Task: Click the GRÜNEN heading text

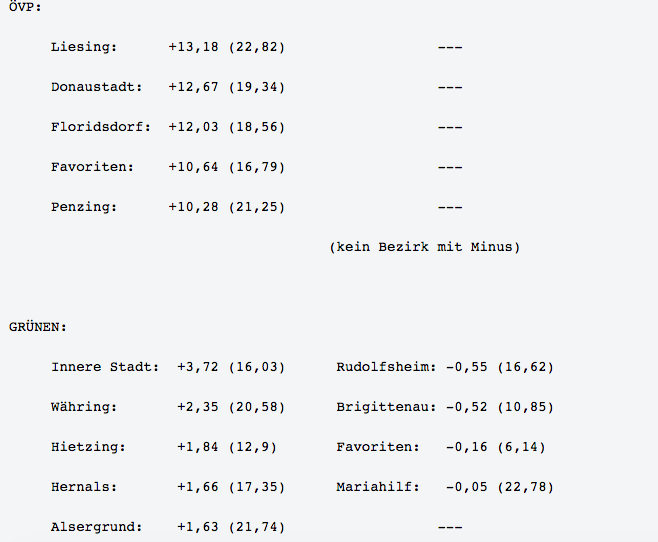Action: (38, 327)
